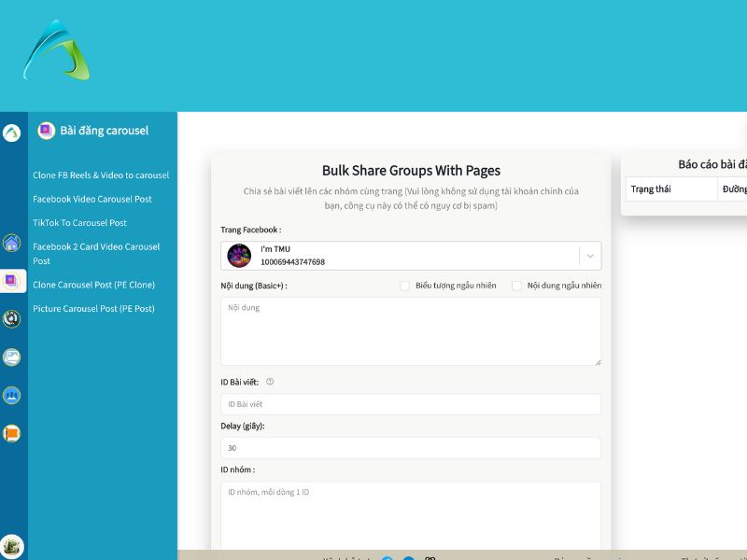Screen dimensions: 747x560
Task: Click the small logo icon atop the sidebar rail
Action: [11, 133]
